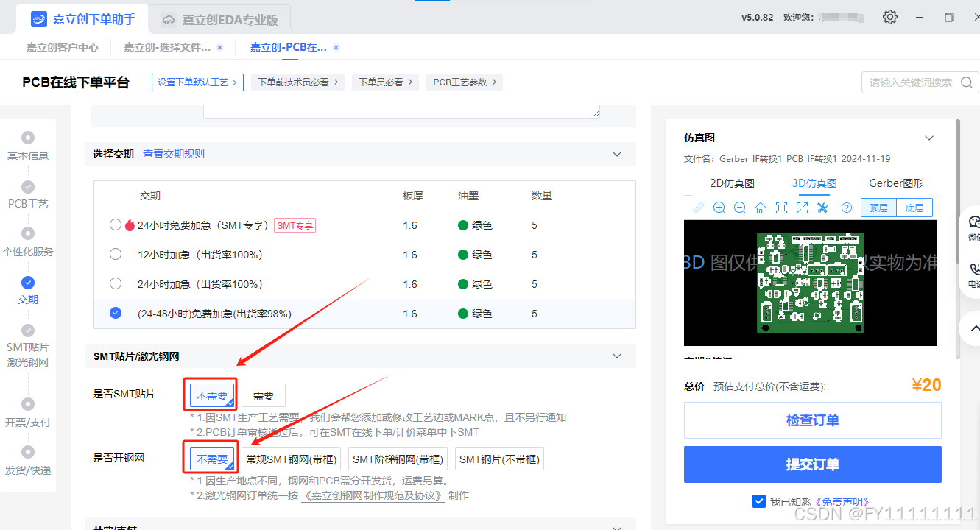Switch to 3D仿真图 tab
The width and height of the screenshot is (980, 530).
click(814, 183)
